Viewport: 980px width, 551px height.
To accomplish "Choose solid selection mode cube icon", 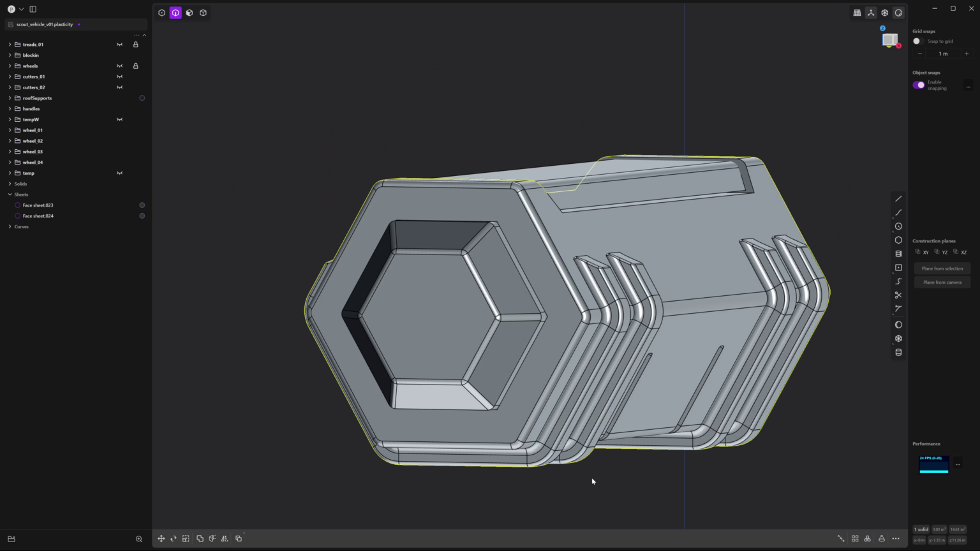I will 203,13.
